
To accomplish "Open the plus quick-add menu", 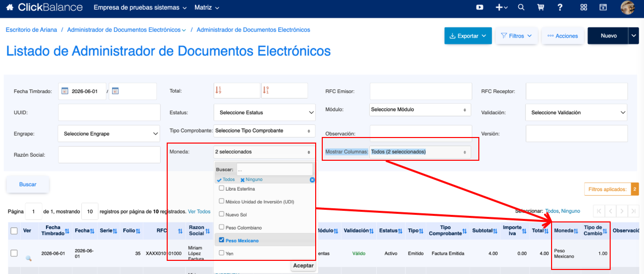I will pos(501,8).
